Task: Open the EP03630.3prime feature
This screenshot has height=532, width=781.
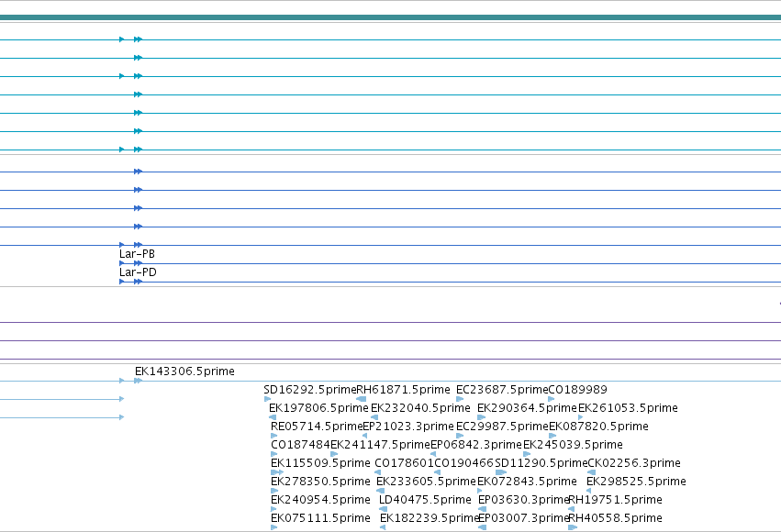Action: [x=523, y=500]
